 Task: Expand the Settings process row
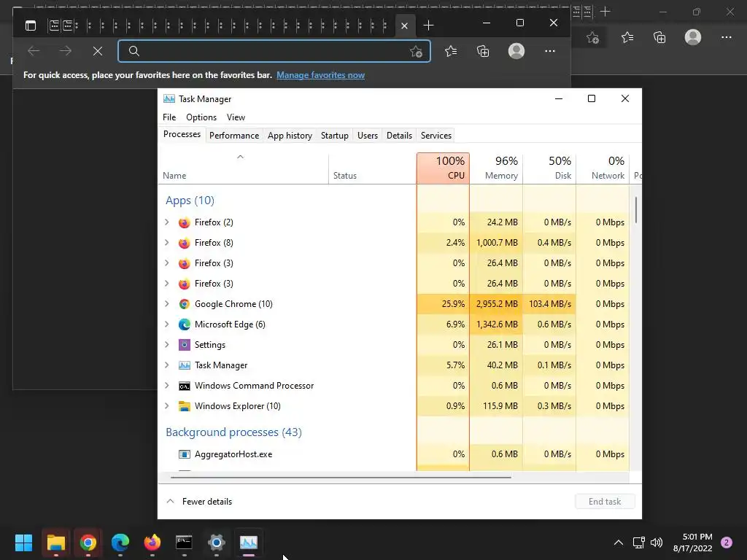point(167,344)
